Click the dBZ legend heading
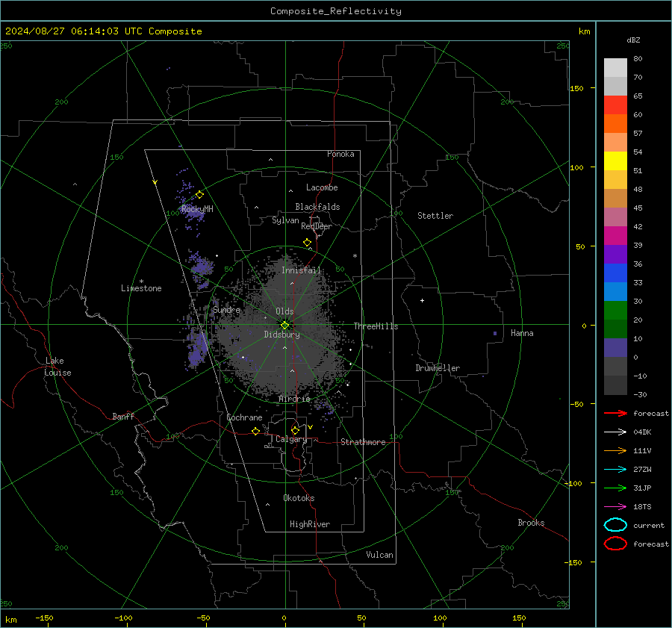The image size is (672, 628). pos(633,40)
